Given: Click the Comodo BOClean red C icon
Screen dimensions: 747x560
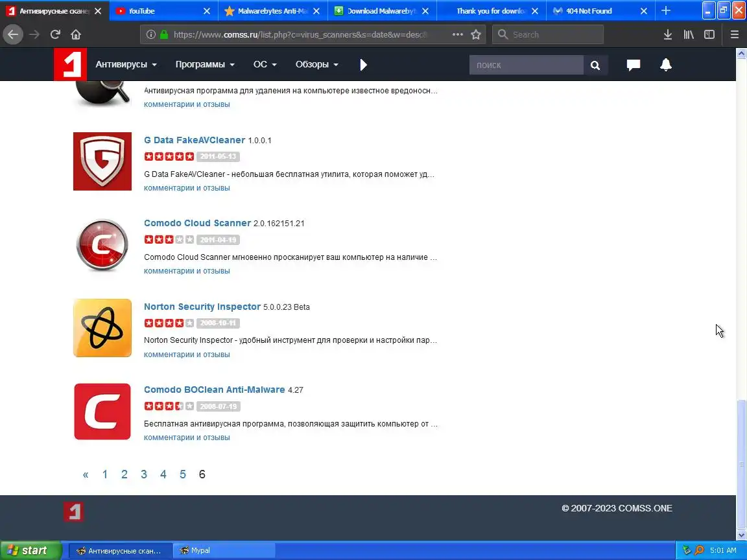Looking at the screenshot, I should point(102,412).
